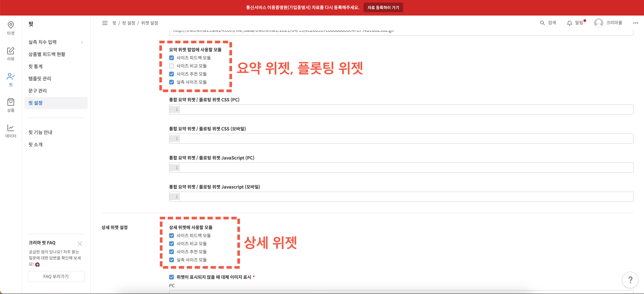Image resolution: width=644 pixels, height=294 pixels.
Task: Toggle 실측 사이즈 모듈 in 상세 위젯
Action: pyautogui.click(x=171, y=260)
